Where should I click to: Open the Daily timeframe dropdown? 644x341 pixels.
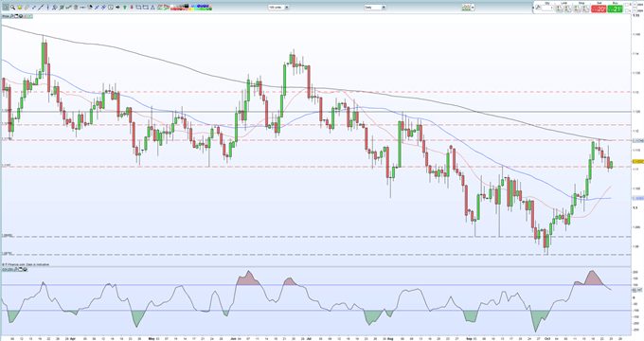click(x=375, y=8)
